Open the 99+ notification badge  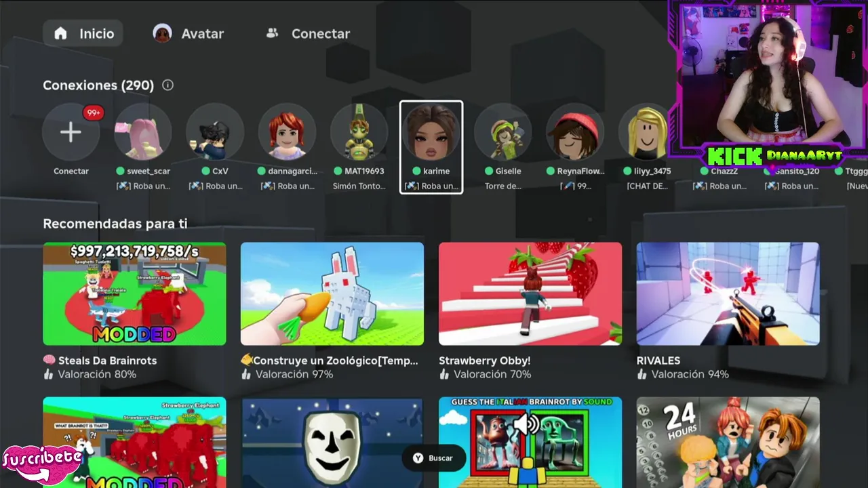point(93,113)
